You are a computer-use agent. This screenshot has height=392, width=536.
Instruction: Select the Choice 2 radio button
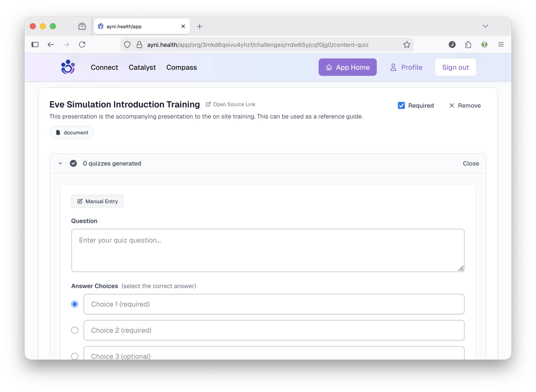75,330
